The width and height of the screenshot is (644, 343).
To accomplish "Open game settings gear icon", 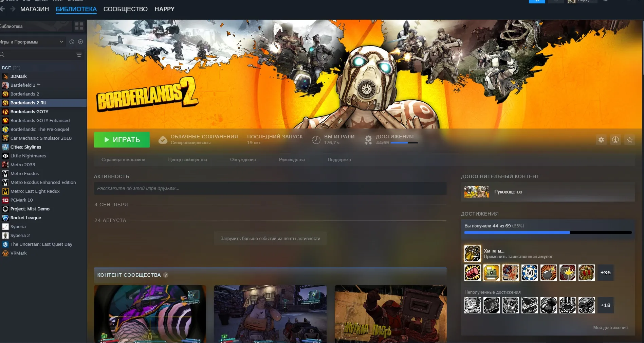I will 601,140.
